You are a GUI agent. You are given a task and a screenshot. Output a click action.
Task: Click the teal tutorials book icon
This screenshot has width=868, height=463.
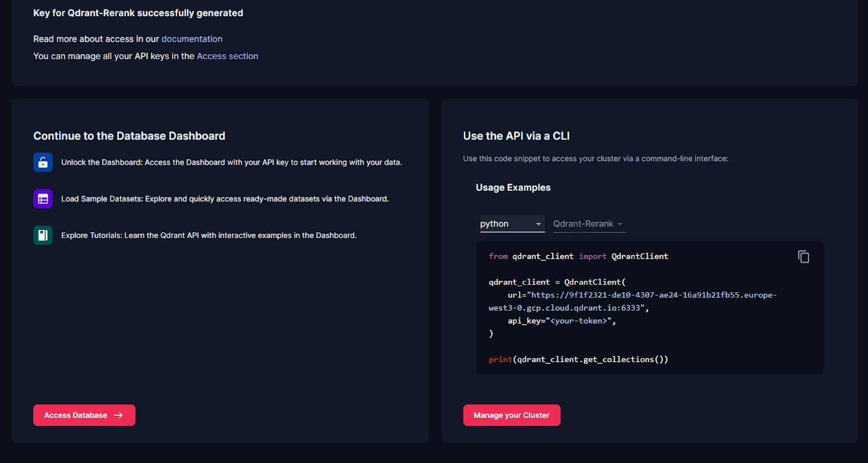click(43, 235)
